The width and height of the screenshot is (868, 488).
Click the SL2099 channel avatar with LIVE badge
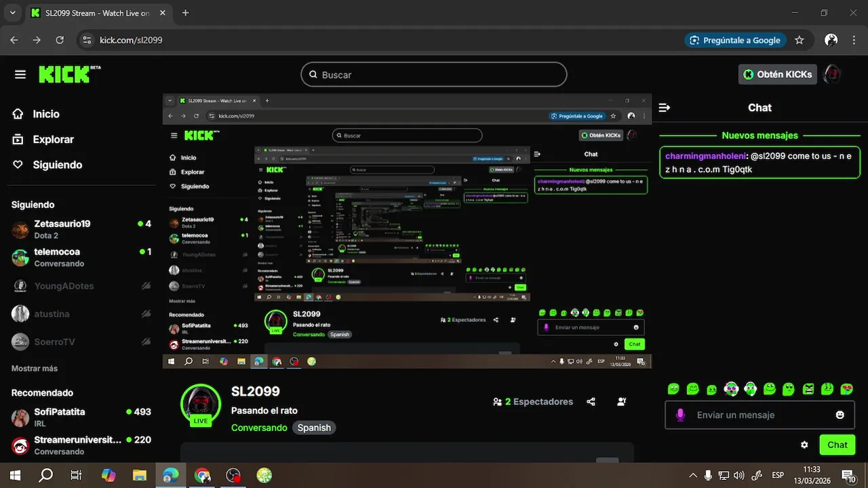(201, 404)
